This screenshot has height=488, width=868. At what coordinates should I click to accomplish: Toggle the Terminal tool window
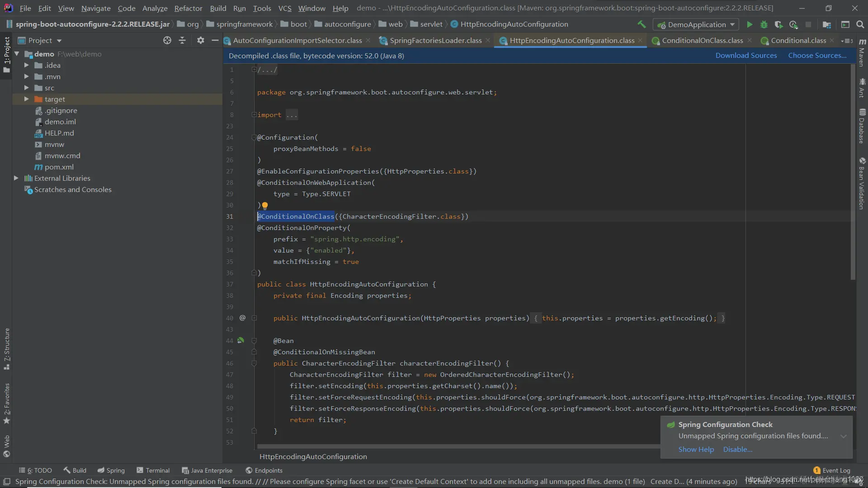click(153, 470)
